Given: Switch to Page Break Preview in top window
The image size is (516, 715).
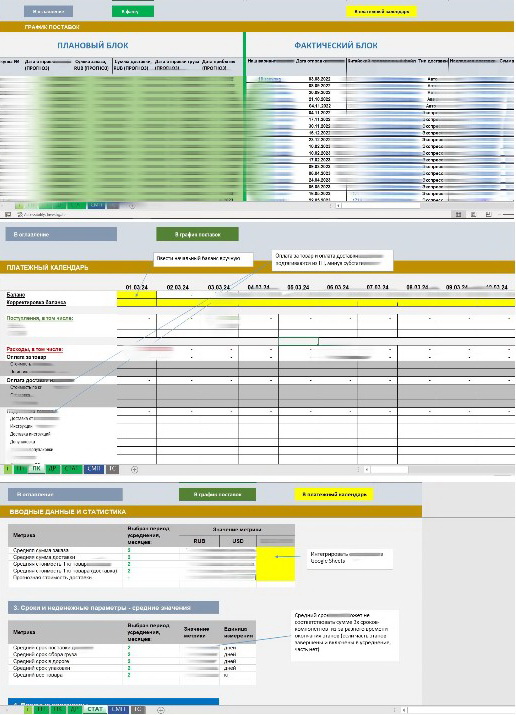Looking at the screenshot, I should 488,214.
